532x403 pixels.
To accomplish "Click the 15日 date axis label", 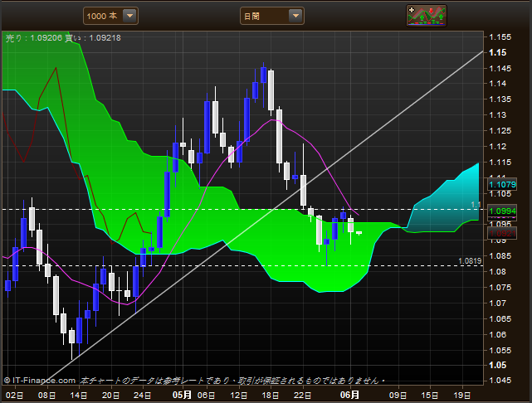I will [x=430, y=396].
